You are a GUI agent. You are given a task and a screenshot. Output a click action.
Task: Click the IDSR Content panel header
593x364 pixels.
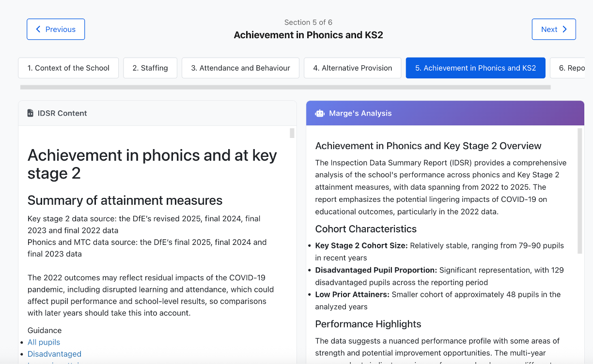(157, 113)
